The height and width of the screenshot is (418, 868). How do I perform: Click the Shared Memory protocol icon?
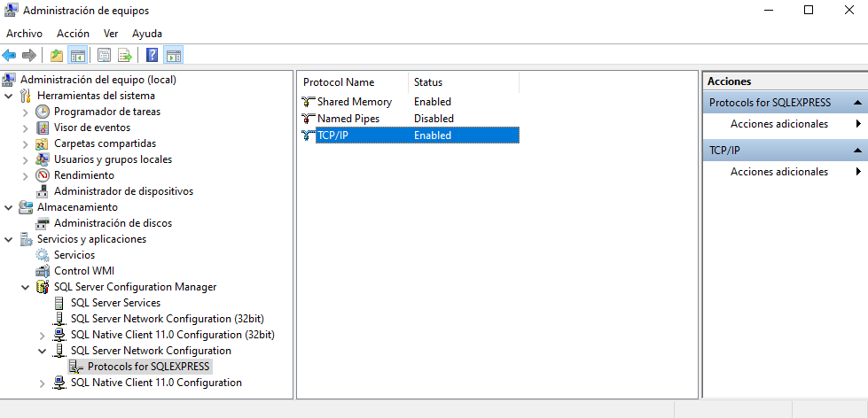coord(309,102)
